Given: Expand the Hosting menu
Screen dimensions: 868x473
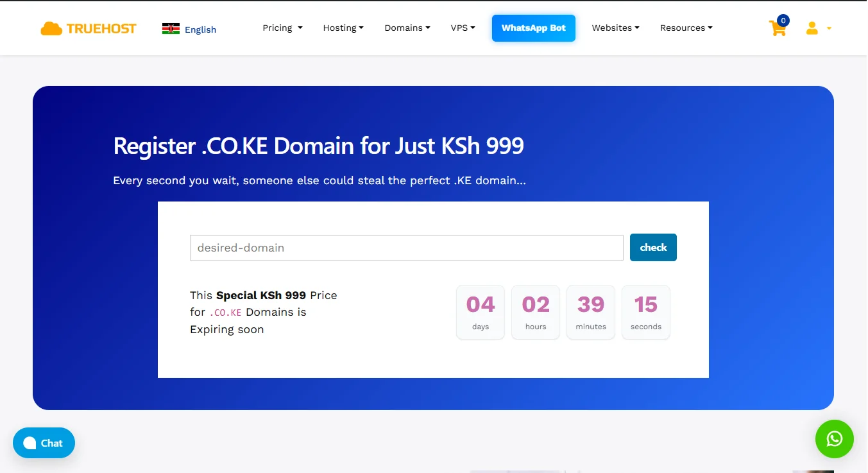Looking at the screenshot, I should click(343, 28).
